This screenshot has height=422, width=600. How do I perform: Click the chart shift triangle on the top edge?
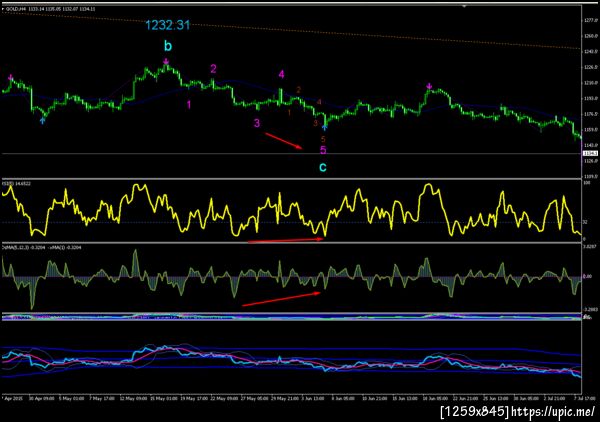click(x=464, y=6)
